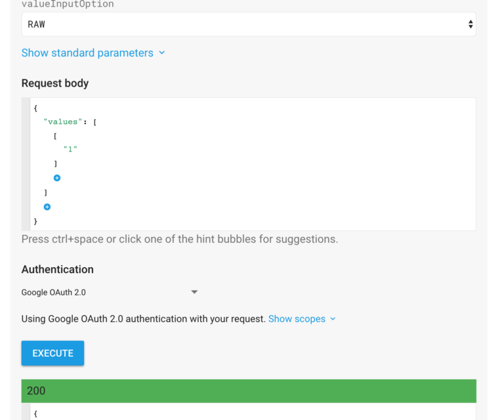Click the "1" string value in the request body
Screen dimensions: 504x420
70,149
